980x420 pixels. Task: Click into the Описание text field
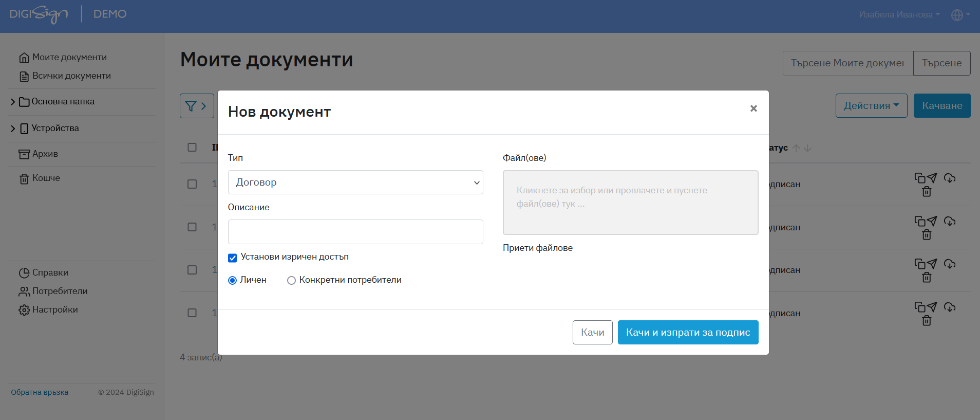tap(355, 232)
